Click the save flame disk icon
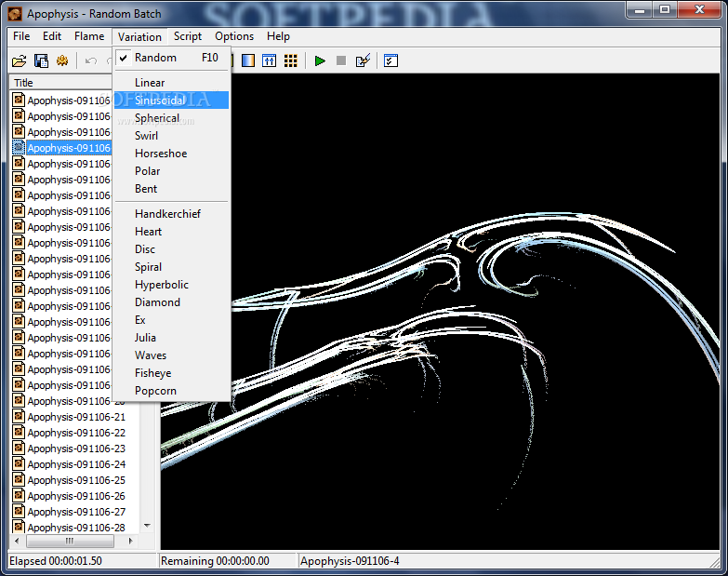Viewport: 728px width, 576px height. pos(41,60)
